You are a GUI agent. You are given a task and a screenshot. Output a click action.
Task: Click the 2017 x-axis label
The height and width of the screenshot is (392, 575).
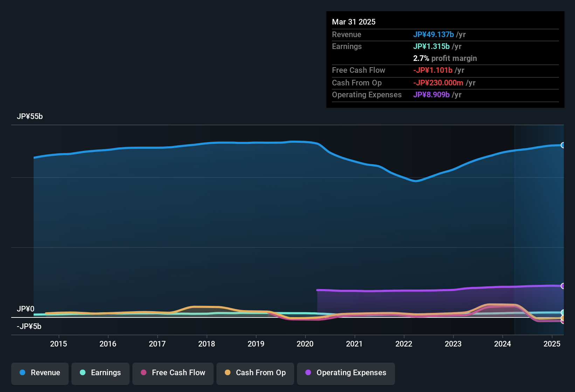(157, 344)
